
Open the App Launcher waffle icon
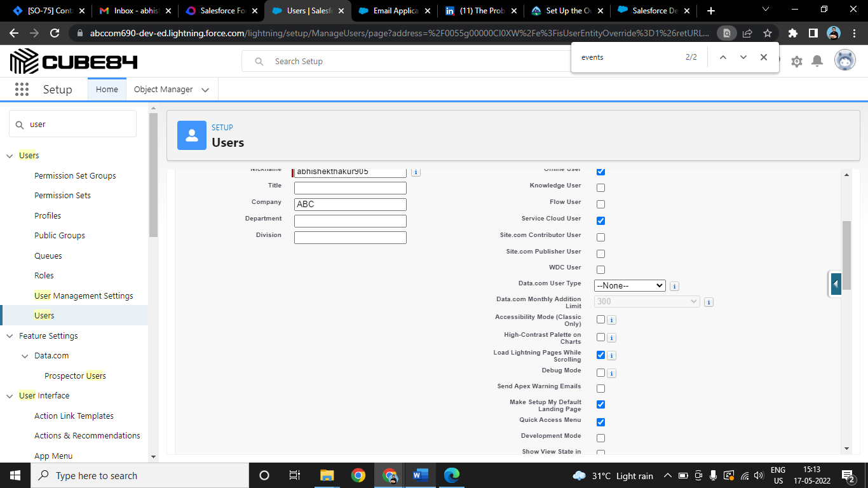[x=22, y=89]
